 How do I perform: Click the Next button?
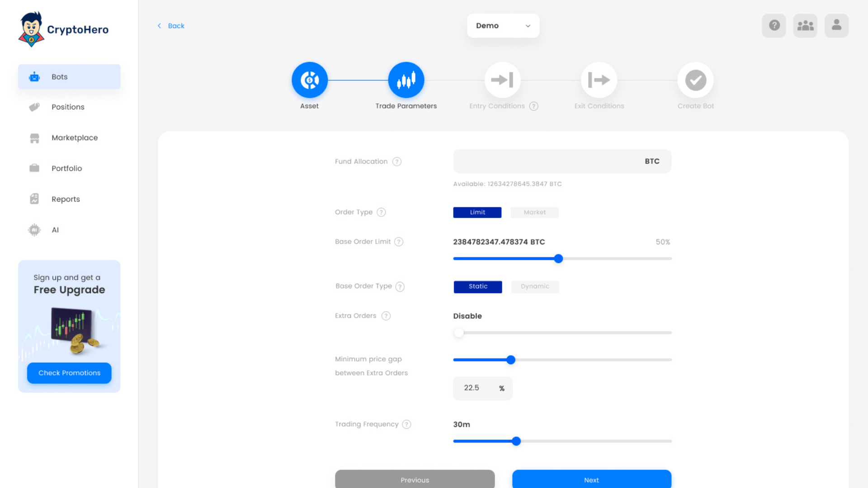click(x=591, y=479)
